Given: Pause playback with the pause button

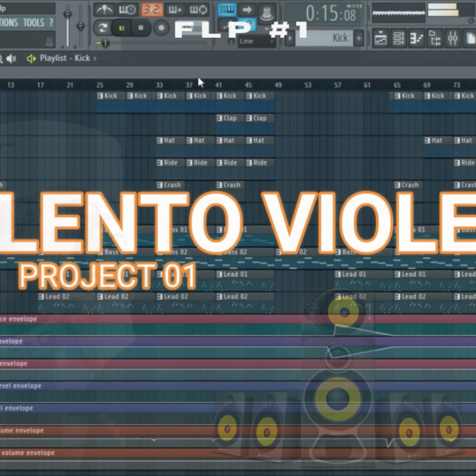Looking at the screenshot, I should point(121,29).
